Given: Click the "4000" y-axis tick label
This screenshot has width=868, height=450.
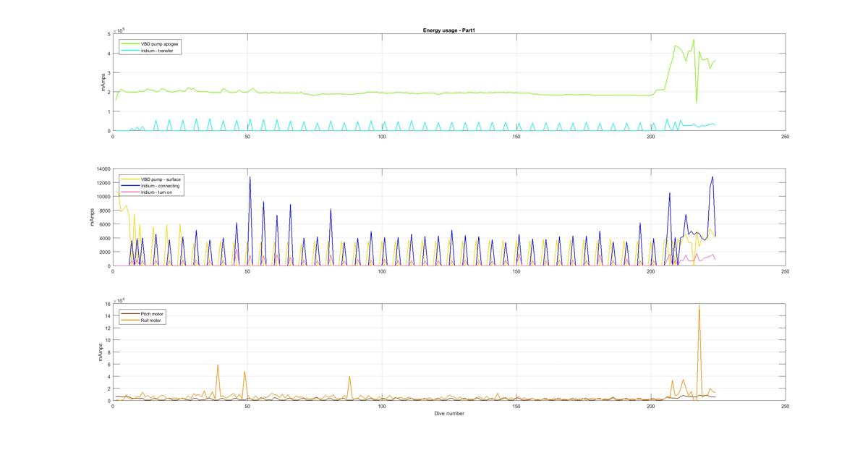Looking at the screenshot, I should (104, 238).
